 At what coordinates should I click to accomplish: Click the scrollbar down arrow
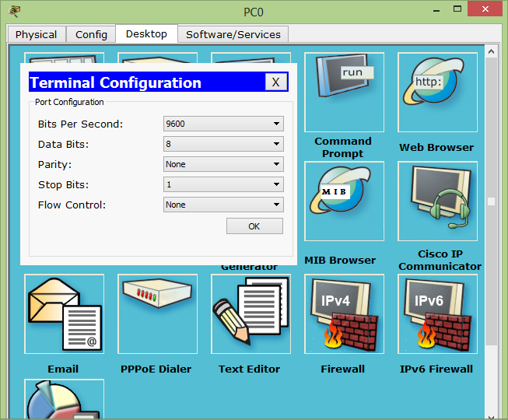491,416
